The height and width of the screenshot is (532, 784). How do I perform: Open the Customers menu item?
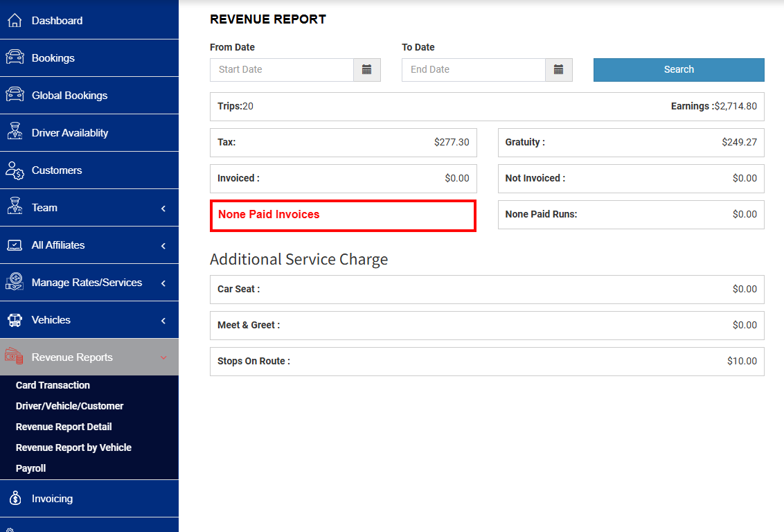89,170
